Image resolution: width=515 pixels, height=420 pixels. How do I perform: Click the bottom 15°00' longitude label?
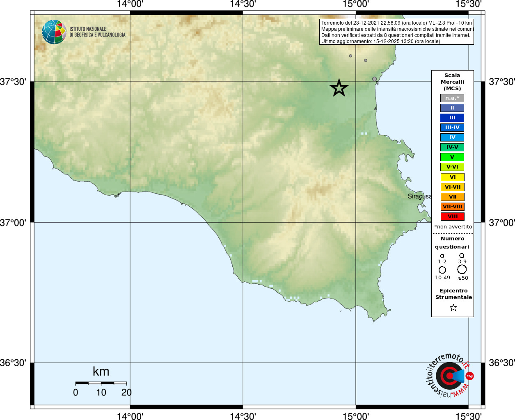pyautogui.click(x=355, y=416)
